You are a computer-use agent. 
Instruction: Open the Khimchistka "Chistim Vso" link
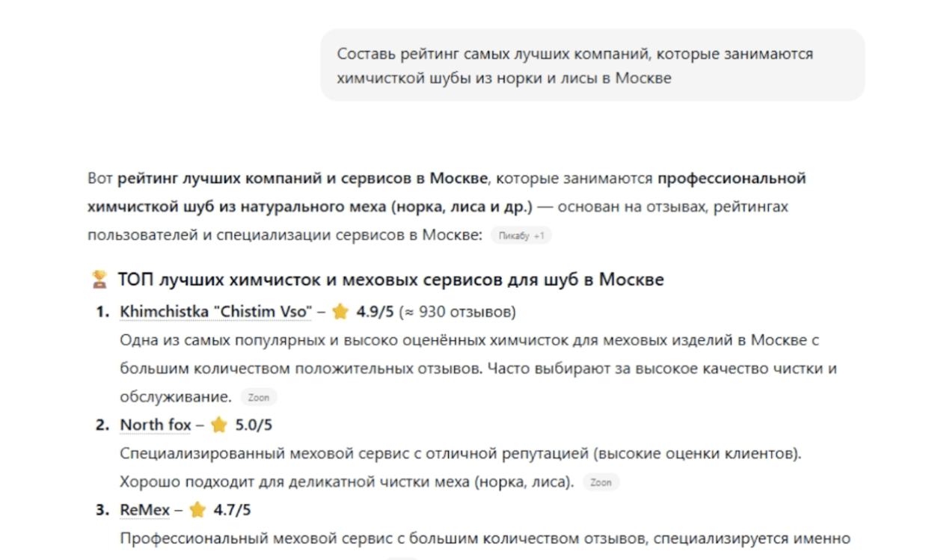pos(215,312)
